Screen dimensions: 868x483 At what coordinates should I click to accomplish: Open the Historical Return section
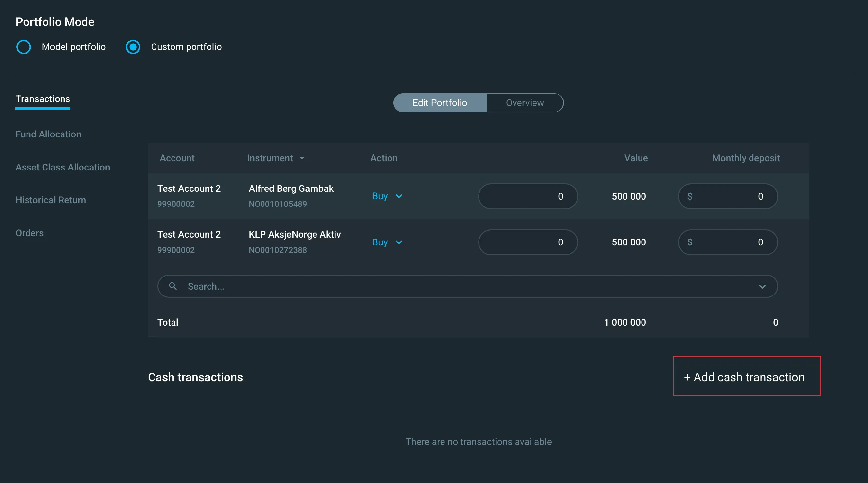click(x=51, y=200)
